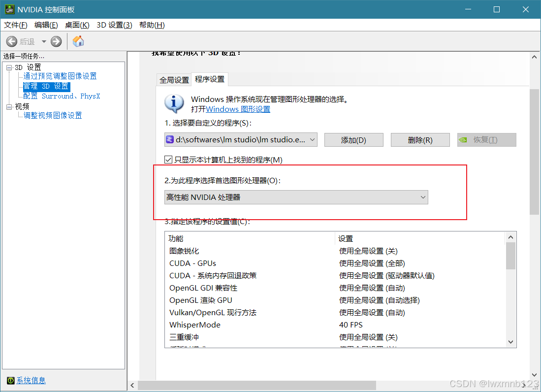Click the 40 FPS value

point(351,325)
